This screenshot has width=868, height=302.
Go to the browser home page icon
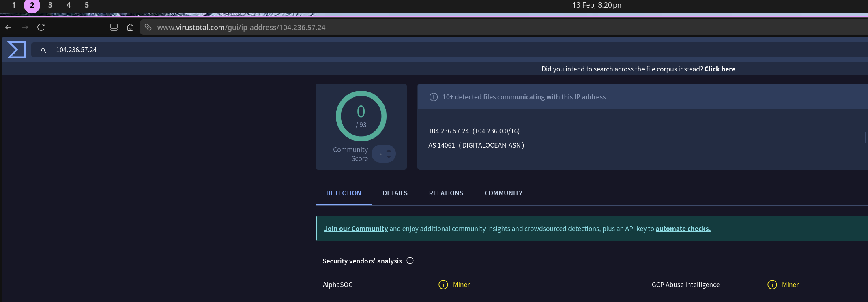pyautogui.click(x=130, y=27)
